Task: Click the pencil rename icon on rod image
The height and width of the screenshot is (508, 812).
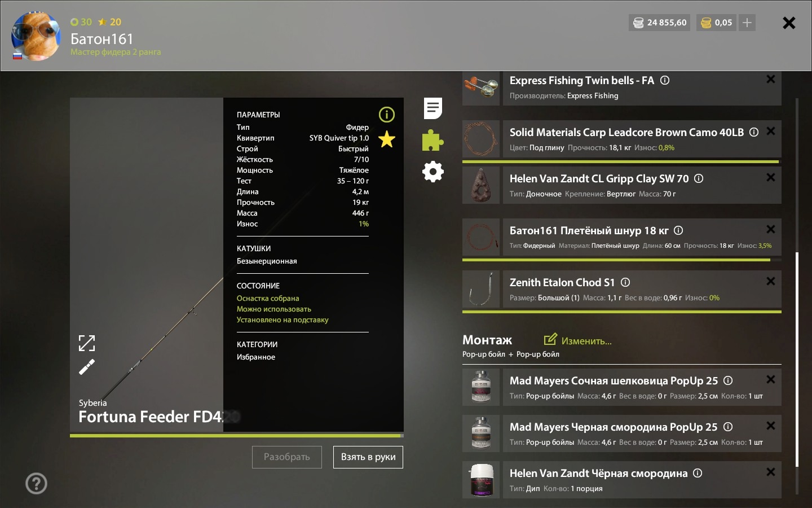Action: point(87,367)
